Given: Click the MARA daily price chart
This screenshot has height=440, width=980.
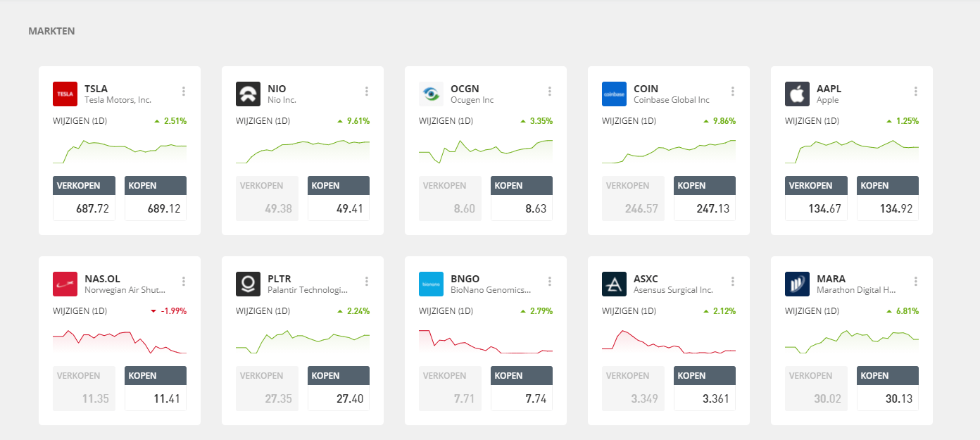Looking at the screenshot, I should [852, 341].
